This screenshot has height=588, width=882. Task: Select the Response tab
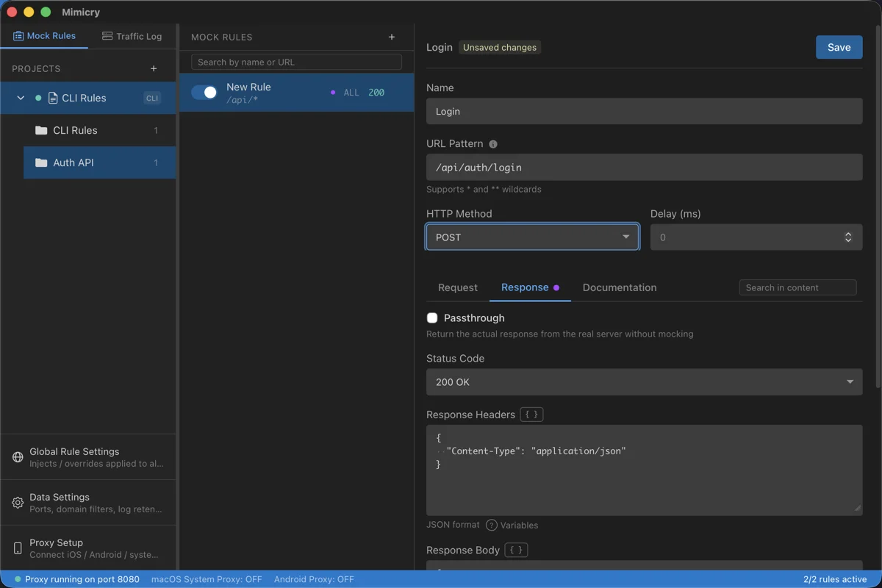530,287
